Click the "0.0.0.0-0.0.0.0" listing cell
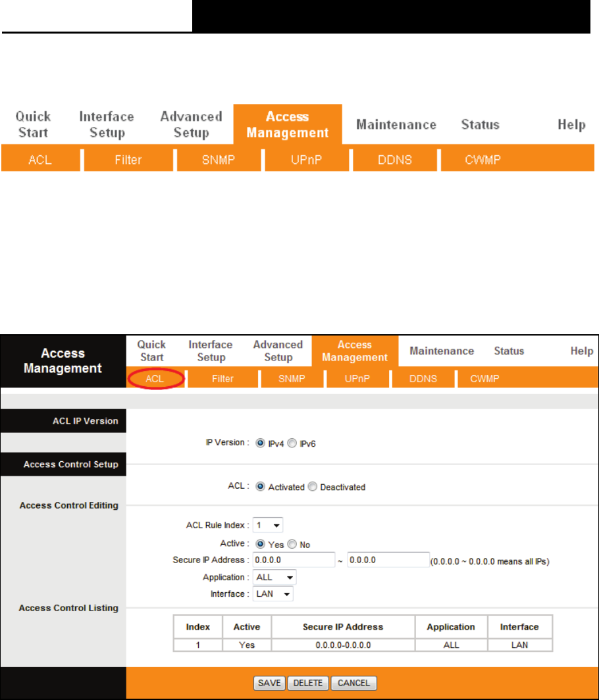The height and width of the screenshot is (700, 599). point(343,645)
